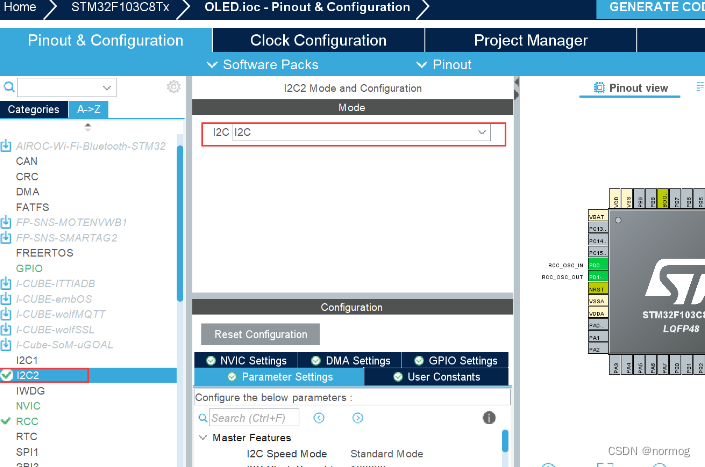This screenshot has height=467, width=705.
Task: Click download icon beside FP-SNS-MOTENVWB1
Action: point(6,222)
